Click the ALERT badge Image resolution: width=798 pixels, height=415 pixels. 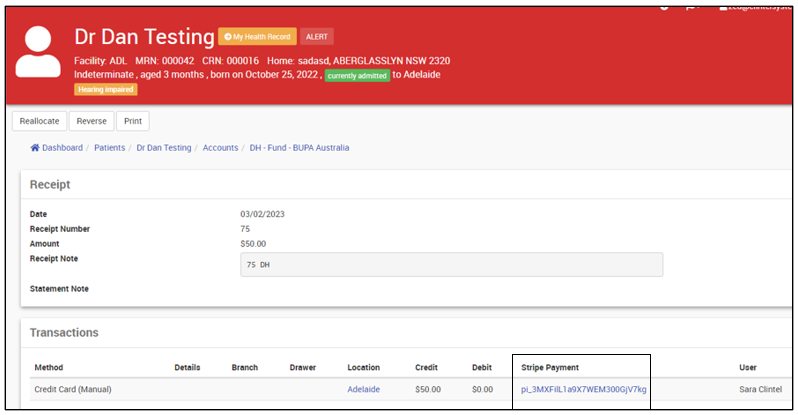point(317,37)
